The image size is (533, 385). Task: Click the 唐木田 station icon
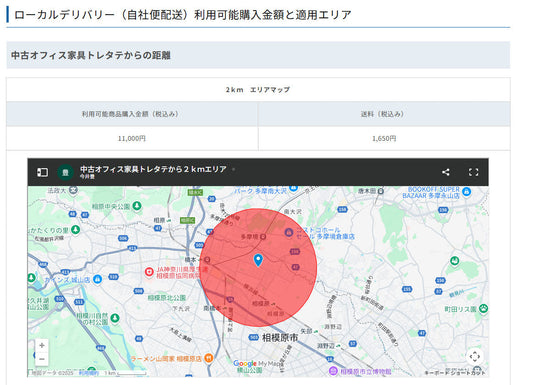[381, 191]
